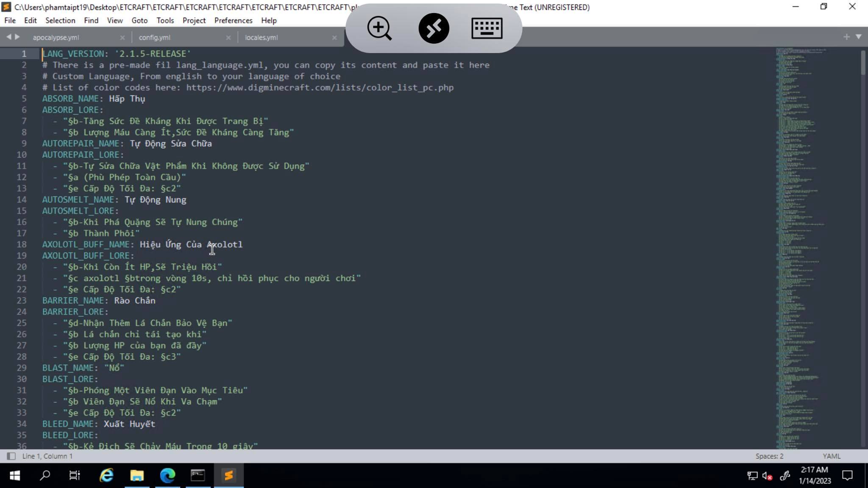Click the remote session zoom magnifier icon
868x488 pixels.
pos(379,28)
